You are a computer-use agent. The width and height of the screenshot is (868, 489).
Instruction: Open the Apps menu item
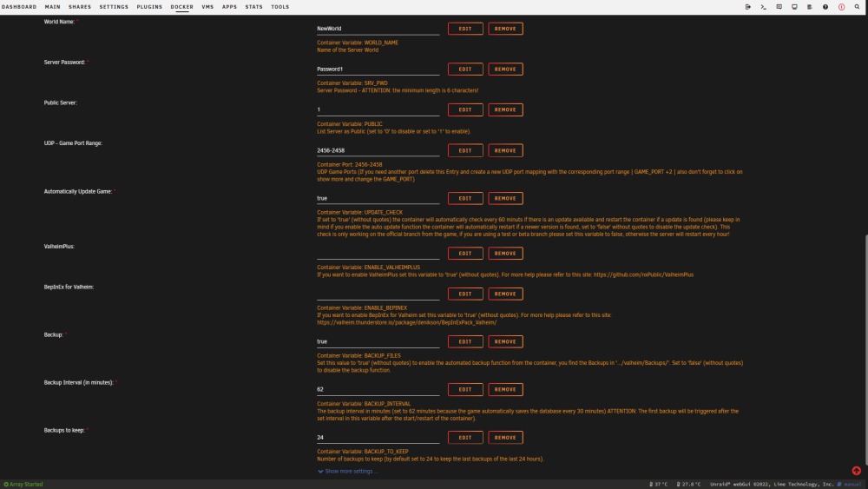(x=229, y=7)
